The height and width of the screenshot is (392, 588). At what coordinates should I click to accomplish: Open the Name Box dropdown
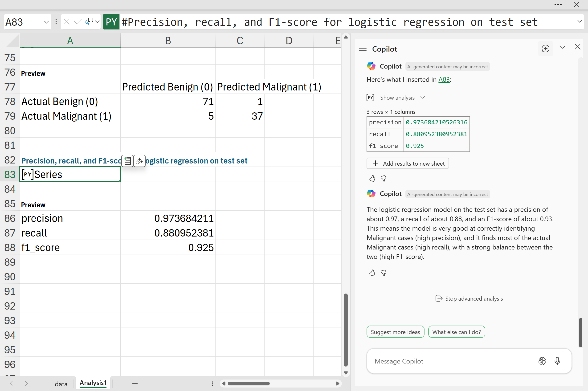coord(46,22)
